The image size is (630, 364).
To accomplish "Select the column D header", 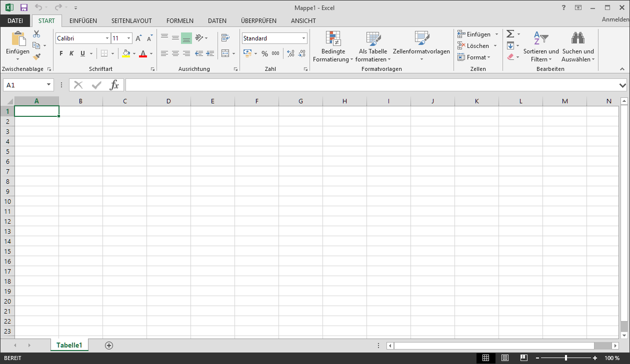I will coord(168,101).
